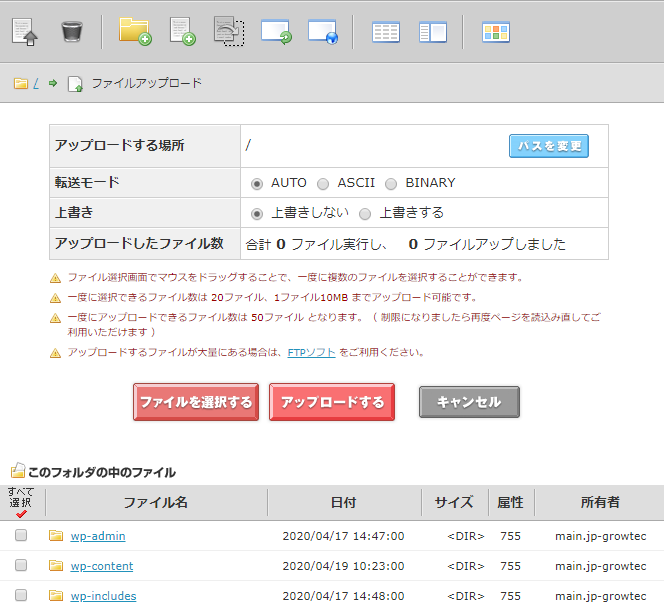Click the move/copy file icon
664x606 pixels.
coord(229,31)
